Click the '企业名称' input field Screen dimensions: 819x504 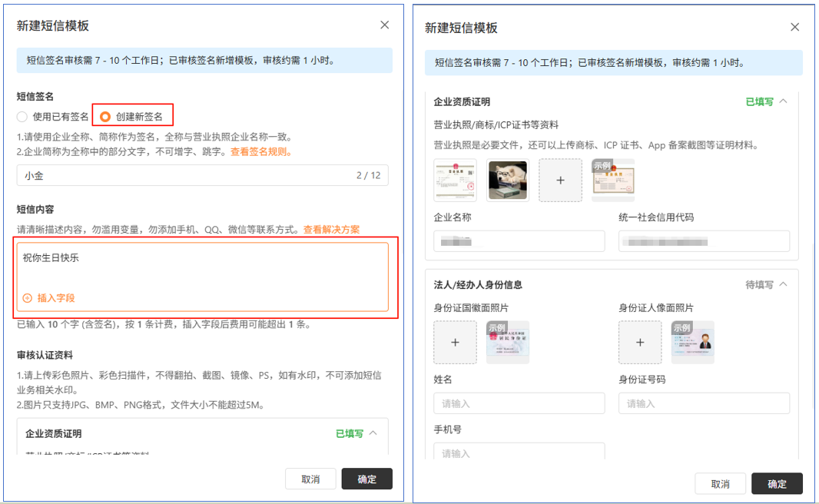519,241
